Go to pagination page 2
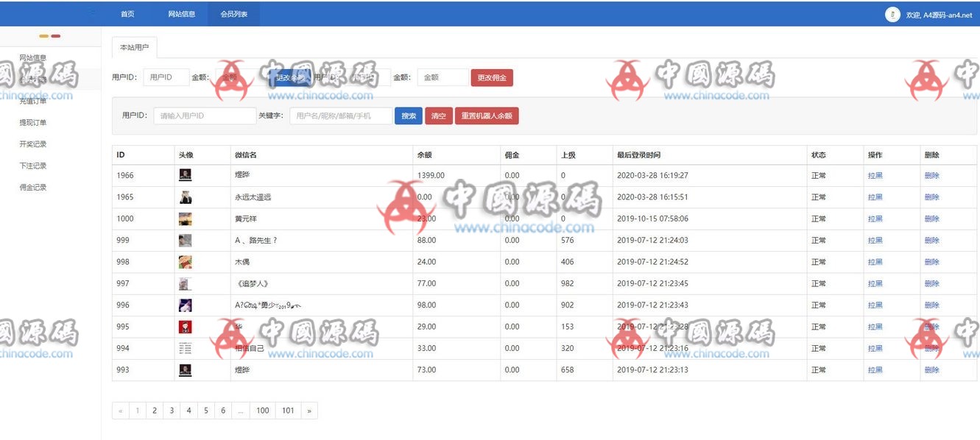Screen dimensions: 980x440 click(x=155, y=411)
